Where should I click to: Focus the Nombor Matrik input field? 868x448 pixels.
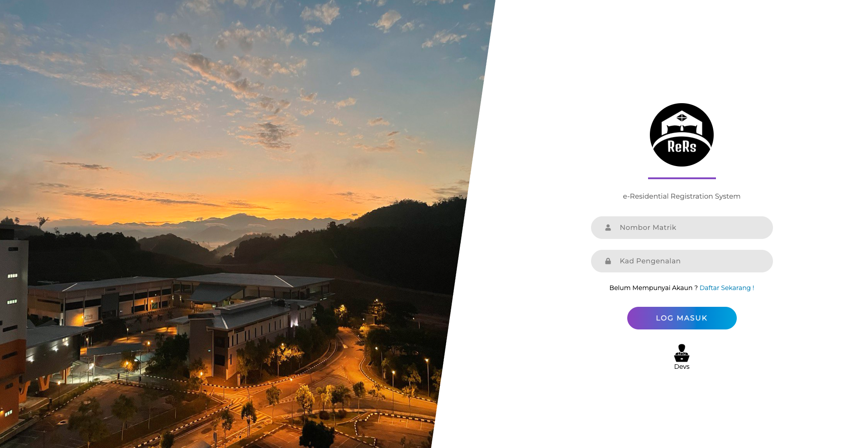pos(682,228)
